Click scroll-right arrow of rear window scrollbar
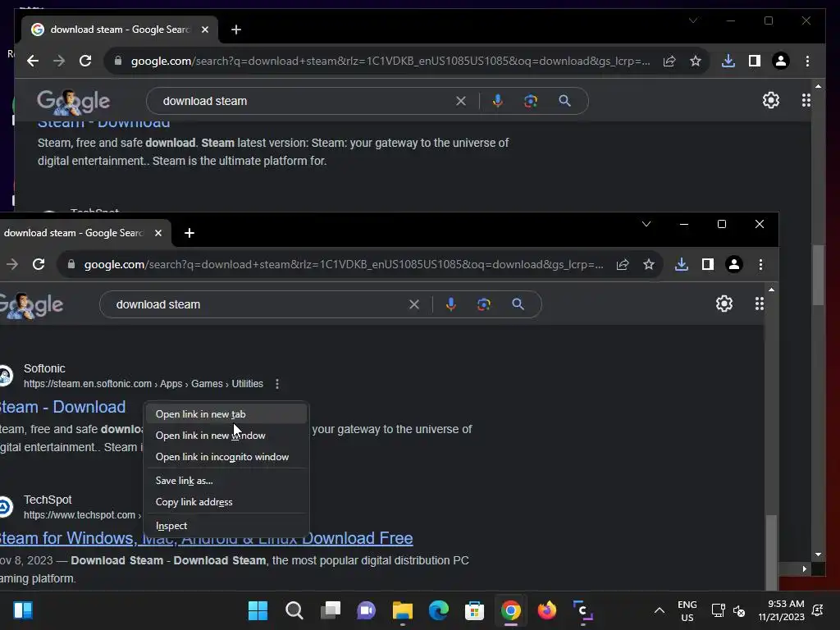The width and height of the screenshot is (840, 630). (804, 569)
